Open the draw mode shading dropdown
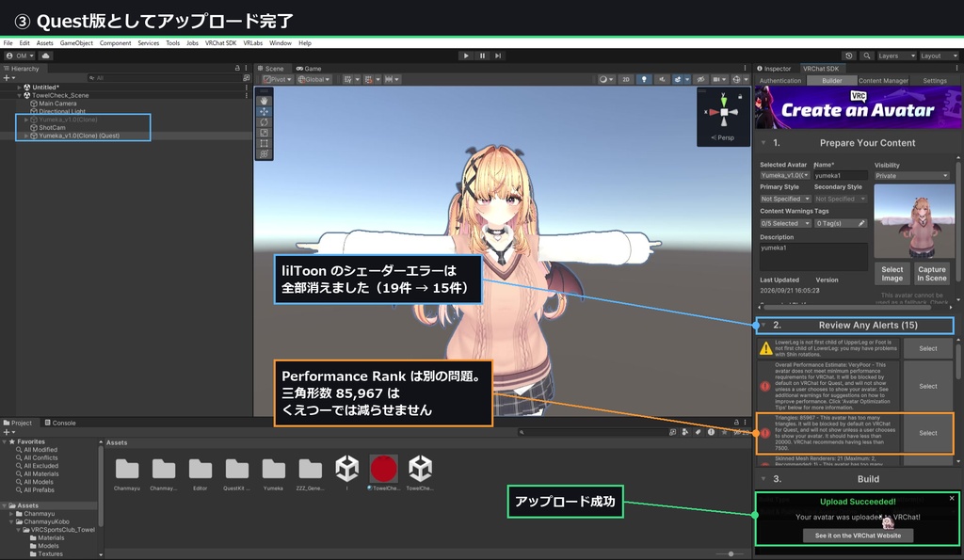964x560 pixels. point(605,79)
